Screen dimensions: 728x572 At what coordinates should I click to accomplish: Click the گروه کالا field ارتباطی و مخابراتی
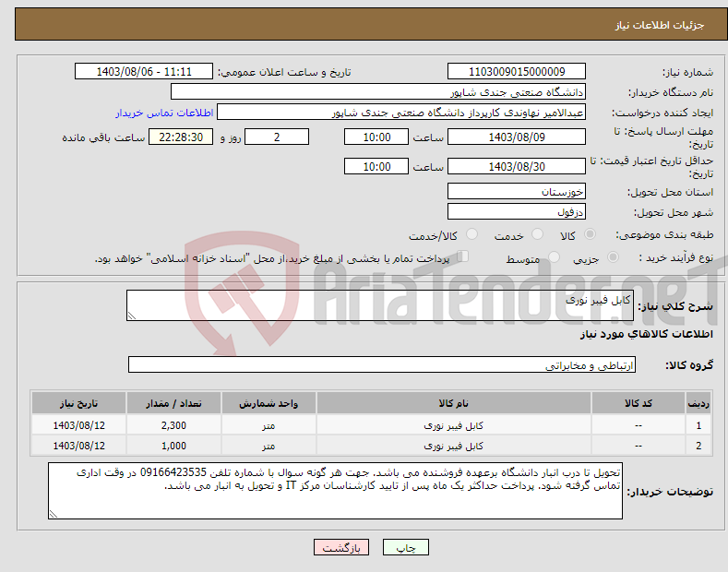click(382, 365)
